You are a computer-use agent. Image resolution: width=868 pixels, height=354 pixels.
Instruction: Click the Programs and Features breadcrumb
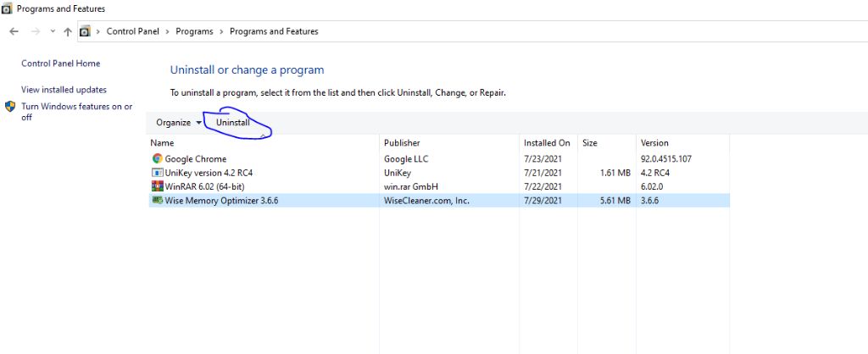[x=274, y=31]
